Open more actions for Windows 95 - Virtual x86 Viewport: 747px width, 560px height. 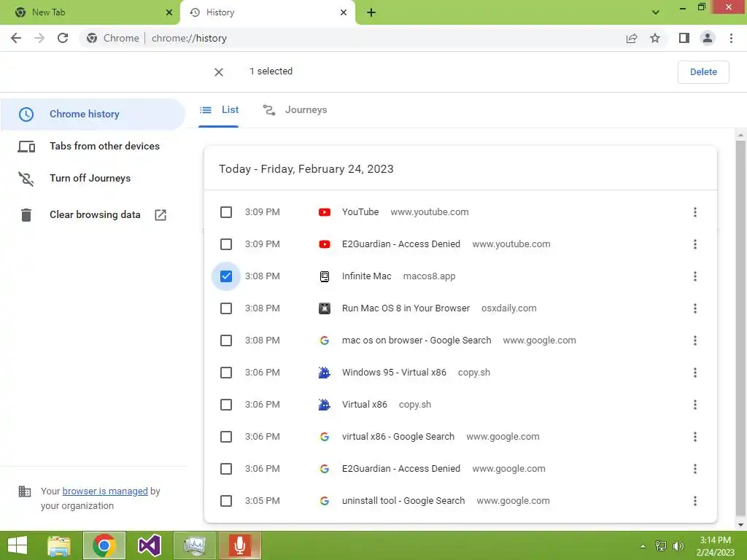(695, 373)
